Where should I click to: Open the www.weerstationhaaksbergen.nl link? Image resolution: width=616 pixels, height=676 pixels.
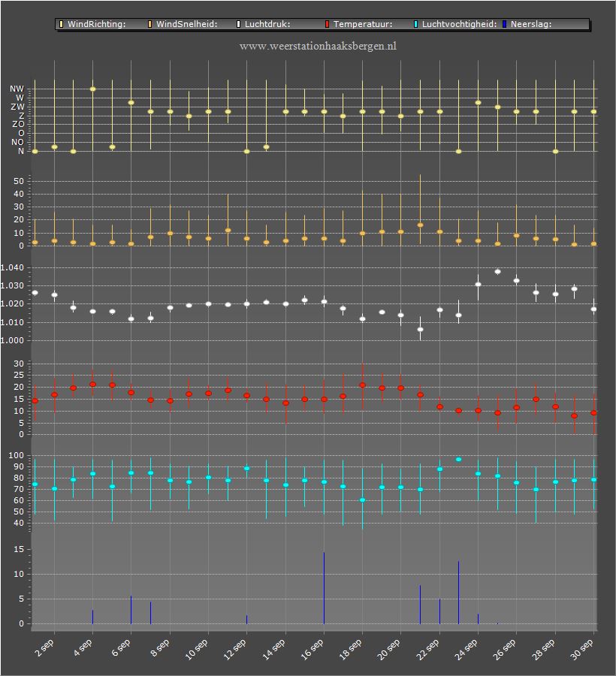[318, 46]
